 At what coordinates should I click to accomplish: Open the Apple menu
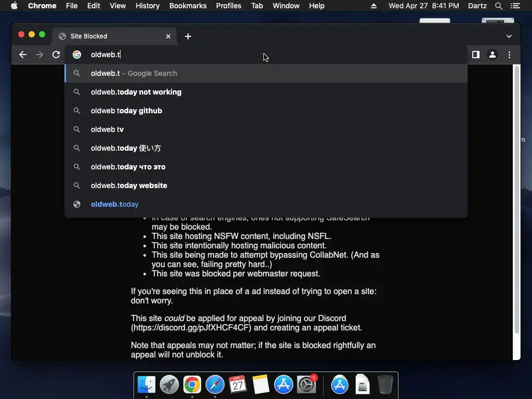point(14,6)
